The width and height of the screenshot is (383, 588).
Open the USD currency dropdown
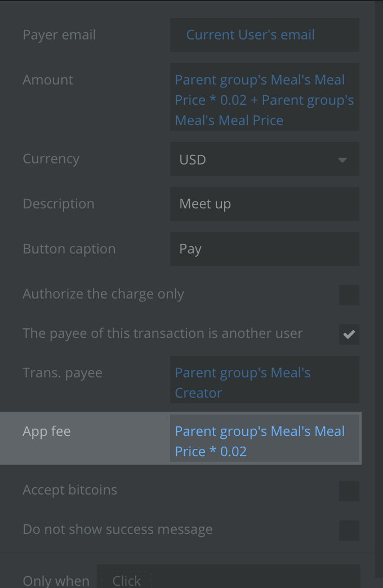pos(264,159)
